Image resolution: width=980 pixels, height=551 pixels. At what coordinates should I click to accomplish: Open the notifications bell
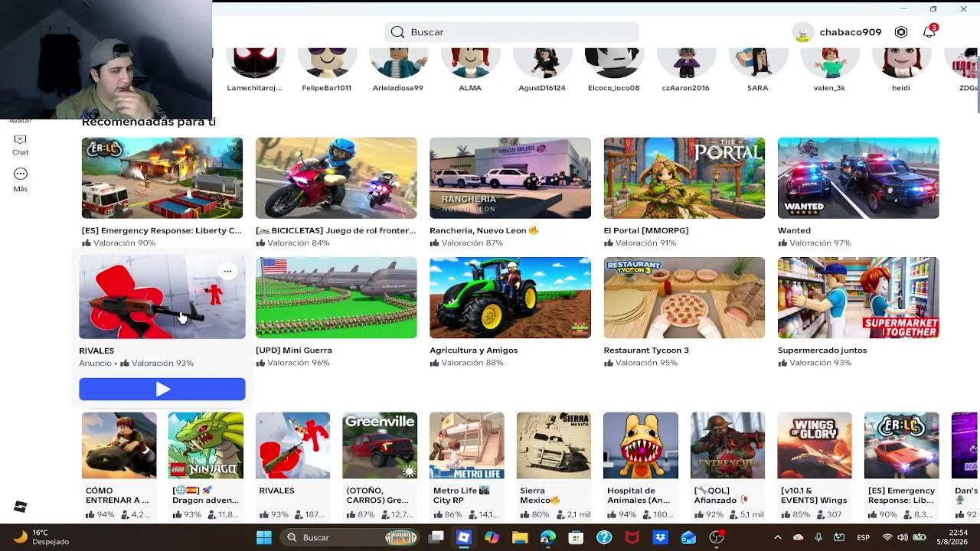(929, 32)
